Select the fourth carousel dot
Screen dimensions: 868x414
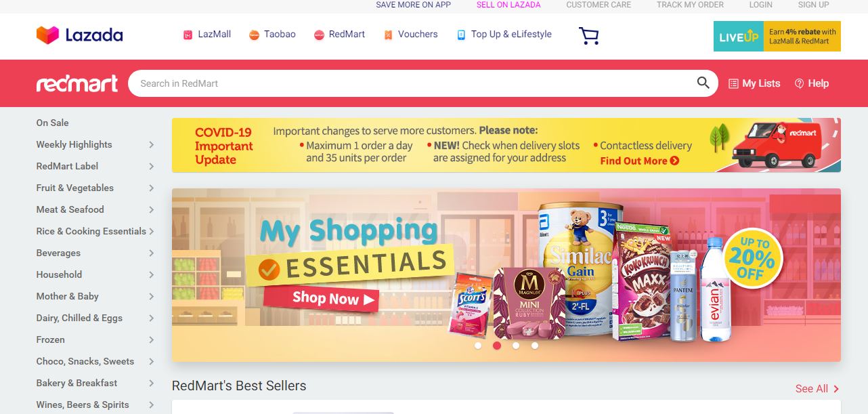(x=535, y=346)
